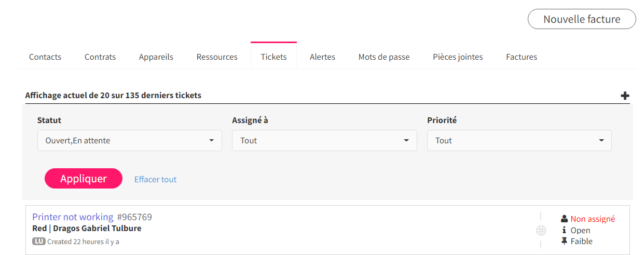Open the Mots de passe tab
The width and height of the screenshot is (644, 255).
384,57
